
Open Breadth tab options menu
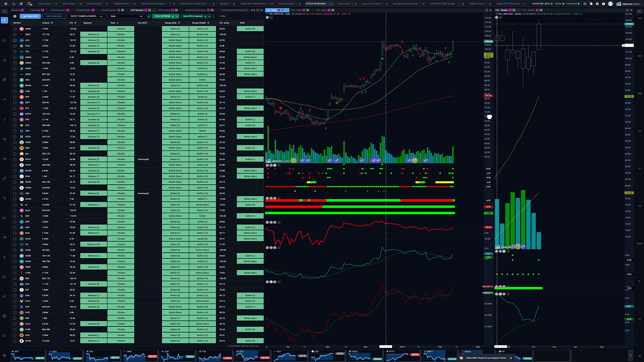[230, 4]
